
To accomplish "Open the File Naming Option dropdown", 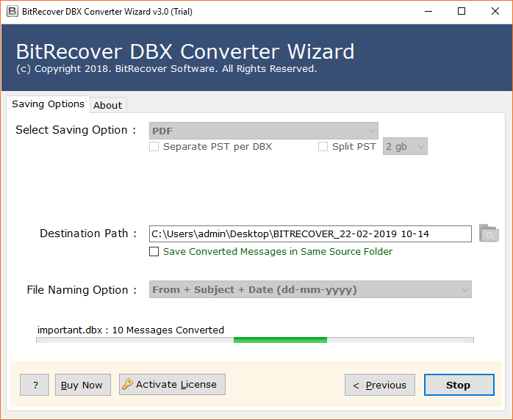I will point(310,290).
